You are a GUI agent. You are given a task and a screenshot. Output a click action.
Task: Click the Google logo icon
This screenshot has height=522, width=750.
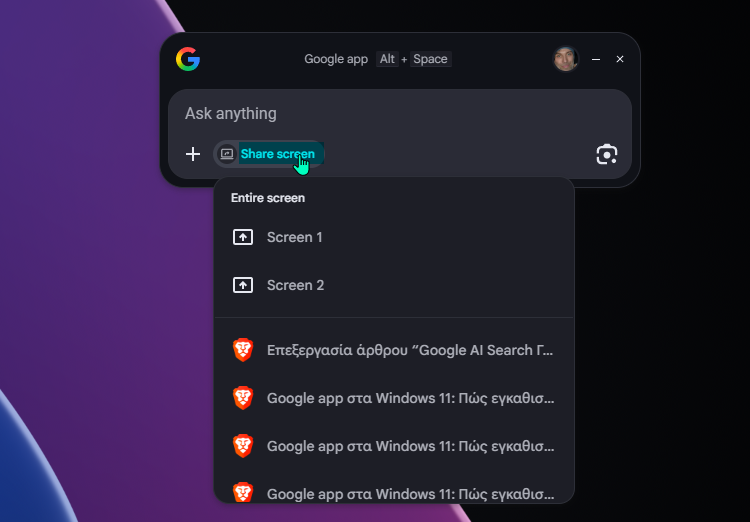coord(188,59)
